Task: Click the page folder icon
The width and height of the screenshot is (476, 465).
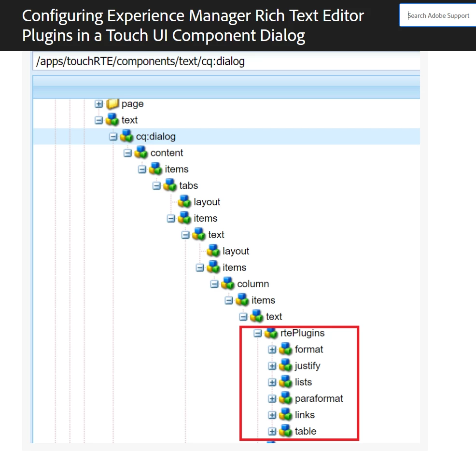Action: coord(112,103)
